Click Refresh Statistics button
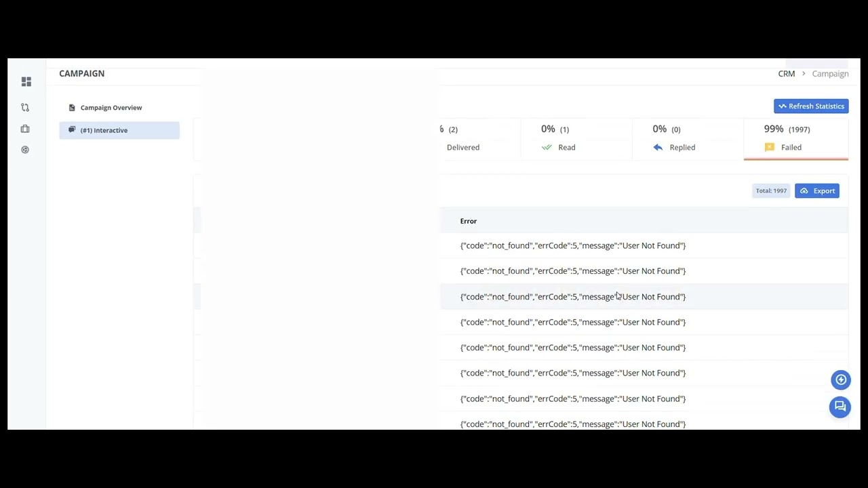The width and height of the screenshot is (868, 488). pyautogui.click(x=811, y=106)
